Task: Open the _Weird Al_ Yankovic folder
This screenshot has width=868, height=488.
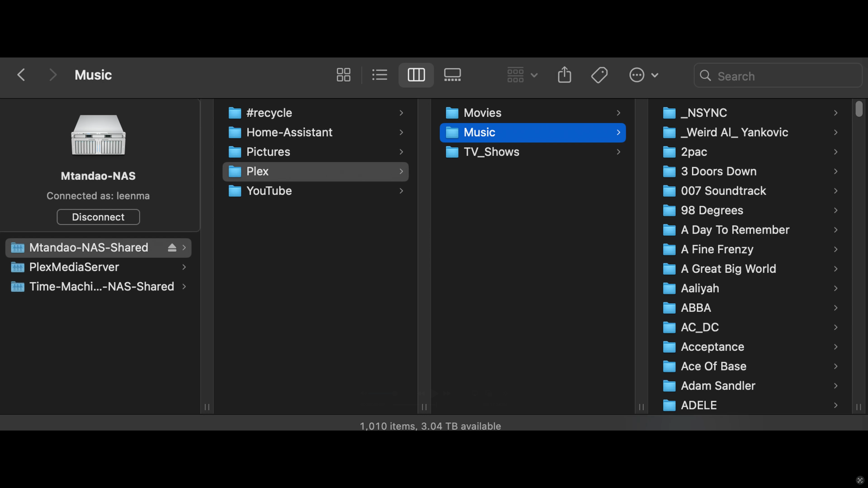Action: pyautogui.click(x=733, y=132)
